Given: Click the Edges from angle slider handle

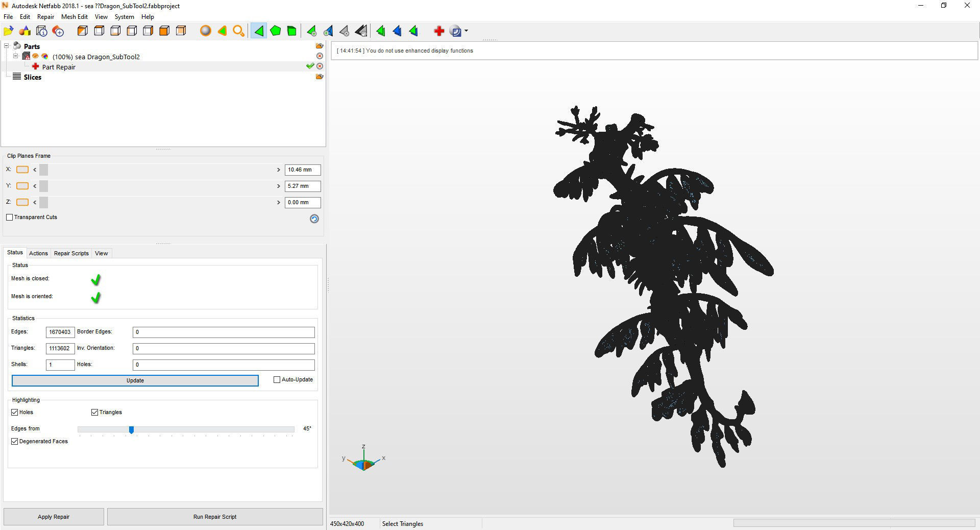Looking at the screenshot, I should 131,430.
